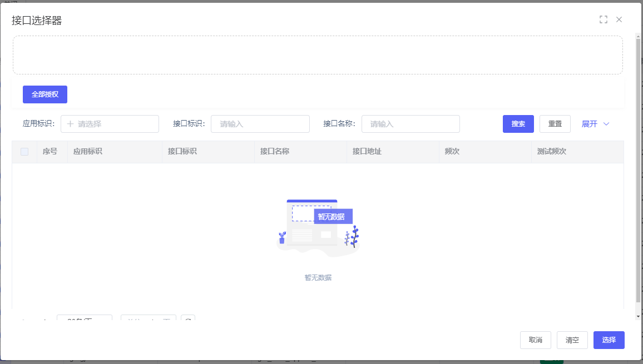Screen dimensions: 643x364
Task: Click the plus icon in 应用标识 selector
Action: tap(70, 124)
